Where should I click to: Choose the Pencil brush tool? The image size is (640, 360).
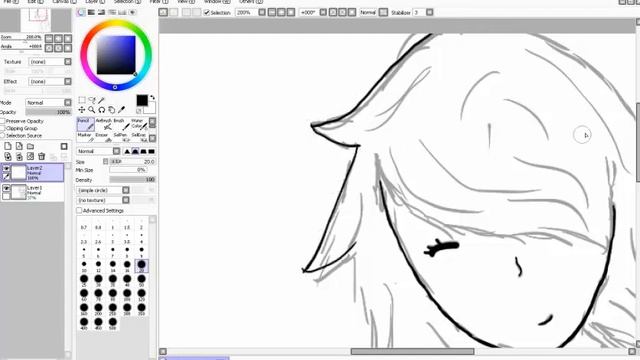(86, 124)
